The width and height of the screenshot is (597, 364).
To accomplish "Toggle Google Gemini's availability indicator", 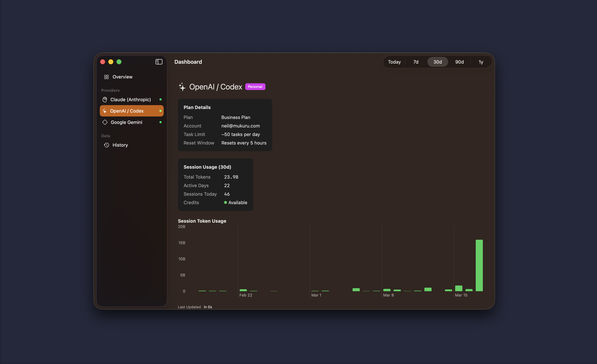I will click(x=161, y=122).
